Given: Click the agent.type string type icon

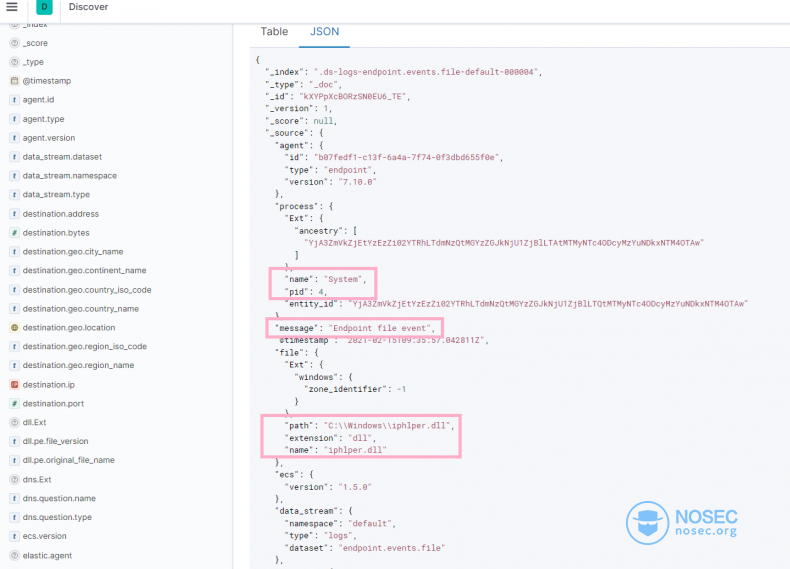Looking at the screenshot, I should [15, 119].
